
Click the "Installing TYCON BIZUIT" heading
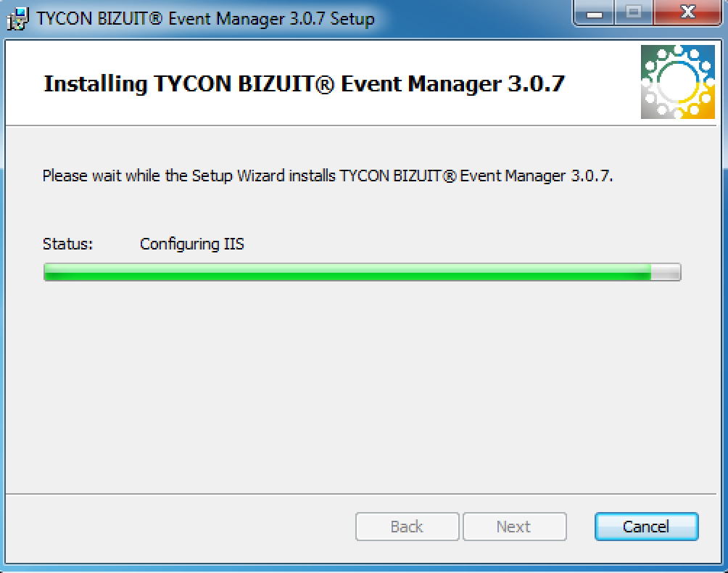click(x=304, y=84)
